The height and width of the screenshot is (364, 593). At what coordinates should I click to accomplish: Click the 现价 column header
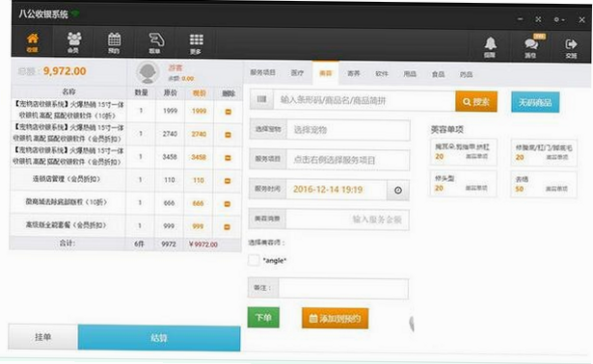coord(200,92)
